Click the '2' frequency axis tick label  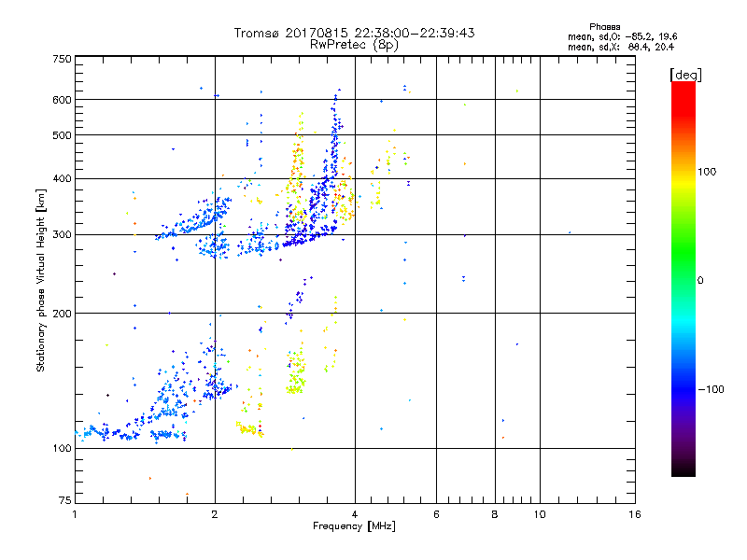215,514
